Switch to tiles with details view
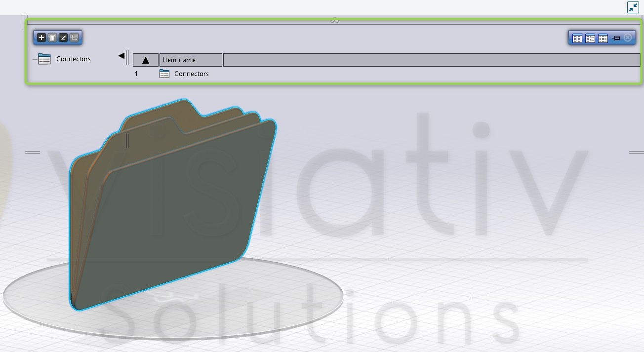Image resolution: width=644 pixels, height=352 pixels. pyautogui.click(x=590, y=38)
